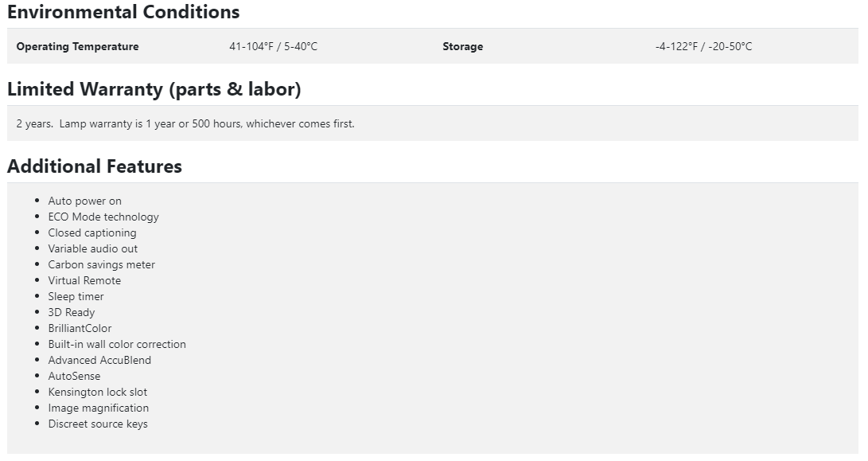Viewport: 868px width, 461px height.
Task: Click the 2 years lamp warranty text
Action: pyautogui.click(x=185, y=123)
